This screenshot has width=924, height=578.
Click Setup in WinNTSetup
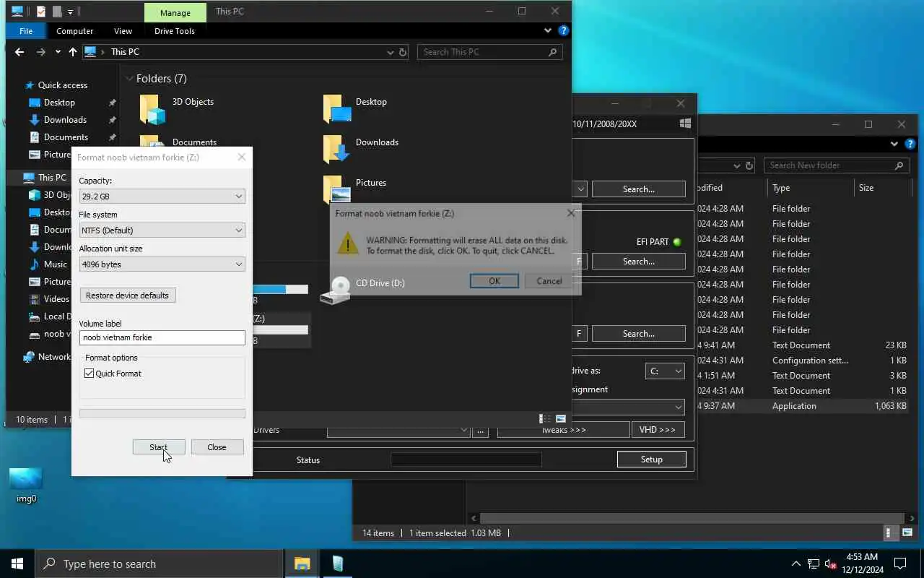coord(651,460)
